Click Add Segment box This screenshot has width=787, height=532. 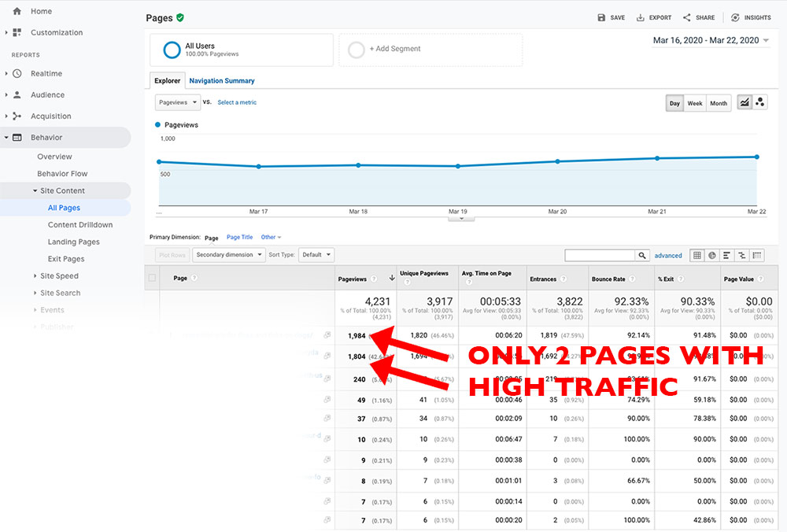pyautogui.click(x=430, y=50)
